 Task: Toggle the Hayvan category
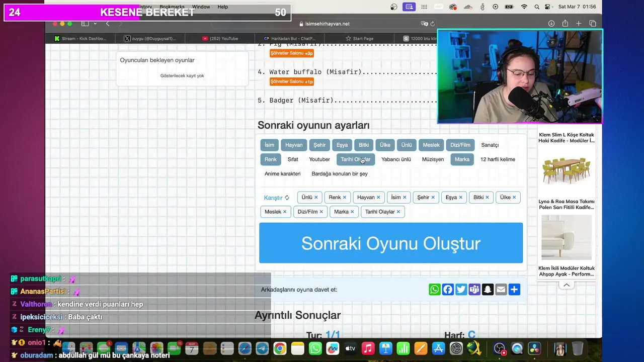click(294, 145)
